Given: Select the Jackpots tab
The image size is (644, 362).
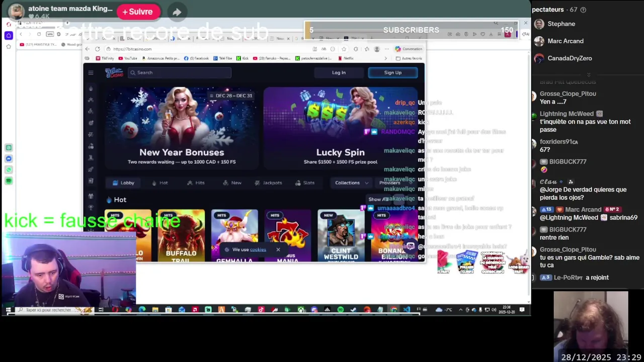Looking at the screenshot, I should [269, 183].
